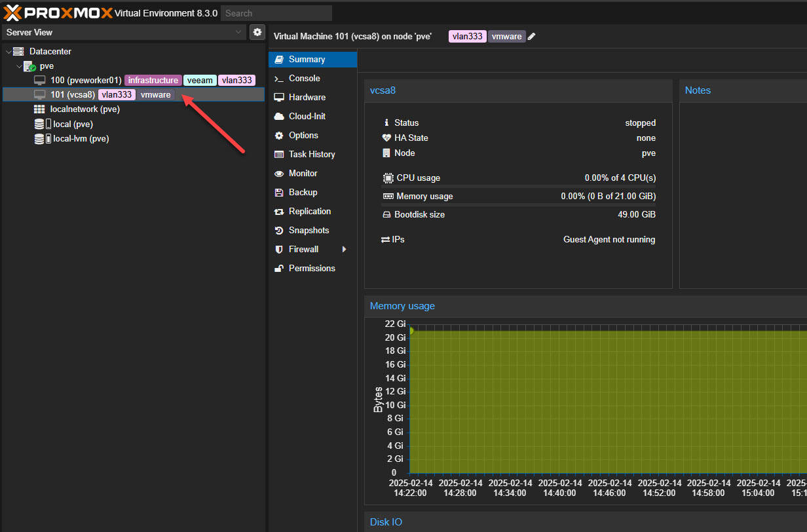Click the Summary book icon

(279, 59)
